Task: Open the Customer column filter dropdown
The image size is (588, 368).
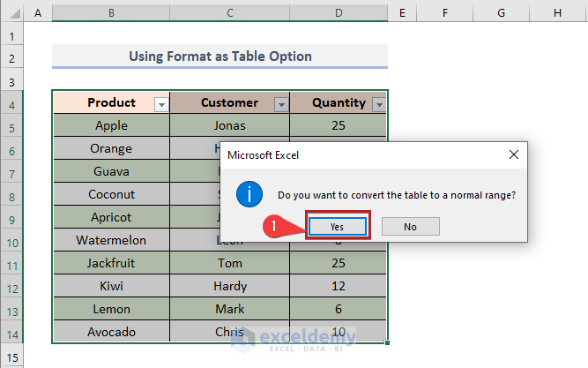Action: tap(280, 104)
